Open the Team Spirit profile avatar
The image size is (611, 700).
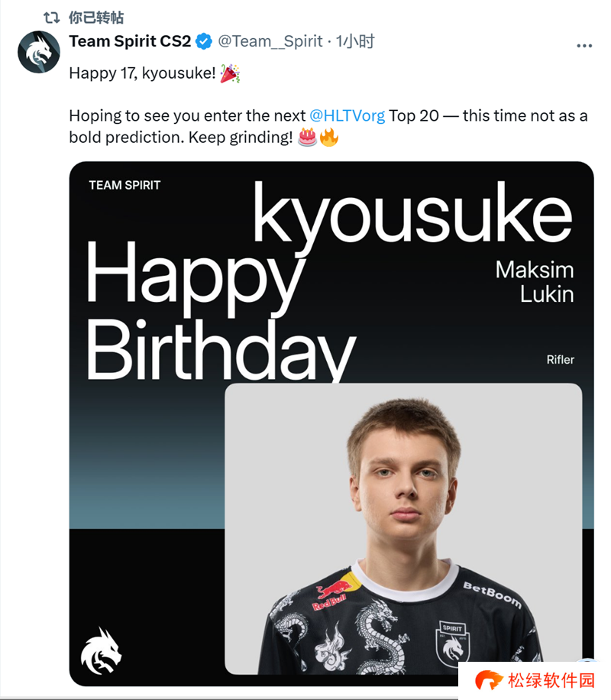(39, 53)
